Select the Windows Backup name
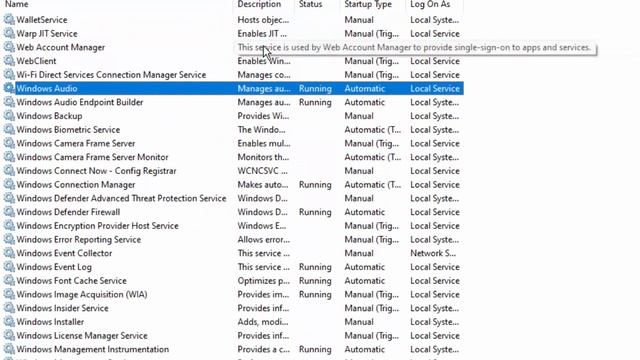640x360 pixels. (x=49, y=116)
